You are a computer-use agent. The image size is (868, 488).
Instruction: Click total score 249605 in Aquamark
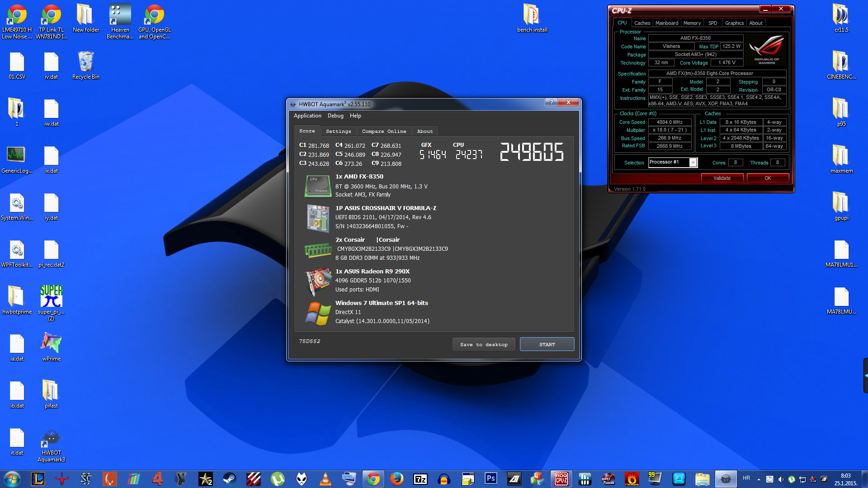point(532,152)
